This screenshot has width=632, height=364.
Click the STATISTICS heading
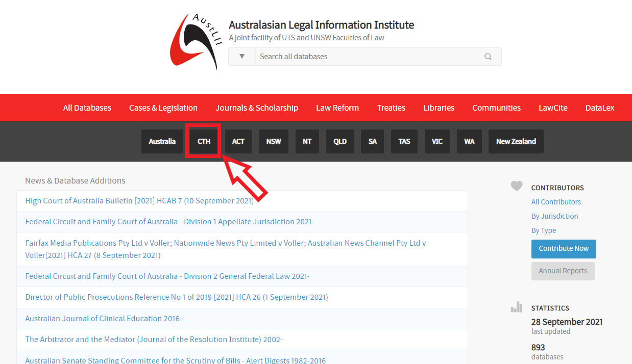click(x=550, y=308)
